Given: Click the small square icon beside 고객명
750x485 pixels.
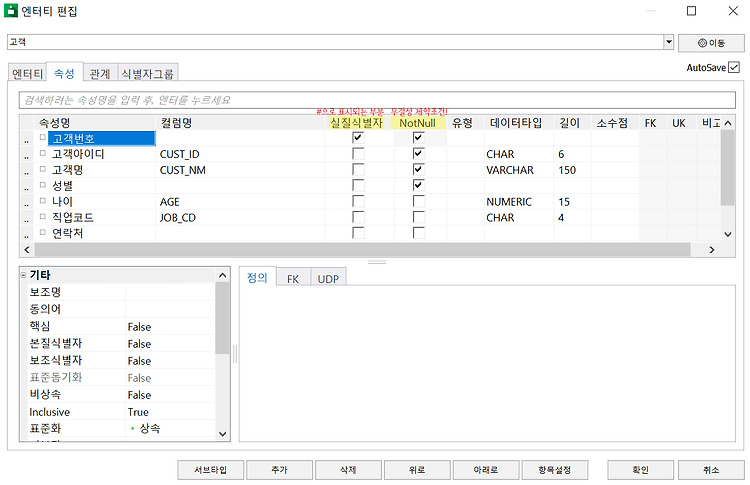Looking at the screenshot, I should (x=43, y=169).
